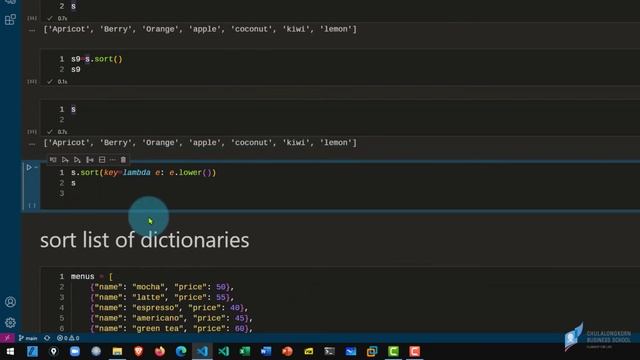Screen dimensions: 640x360
Task: Open errors and warnings count in status bar
Action: click(68, 338)
